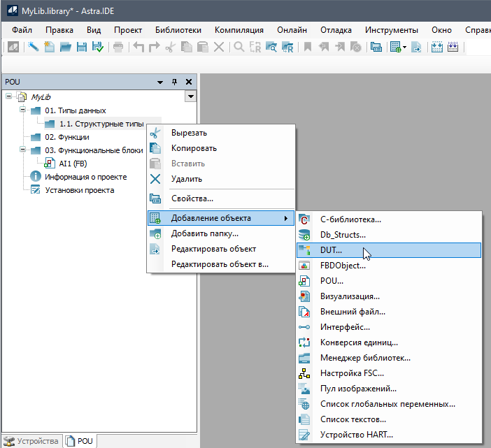Click the pin icon on POU panel
The image size is (491, 448).
(x=175, y=82)
